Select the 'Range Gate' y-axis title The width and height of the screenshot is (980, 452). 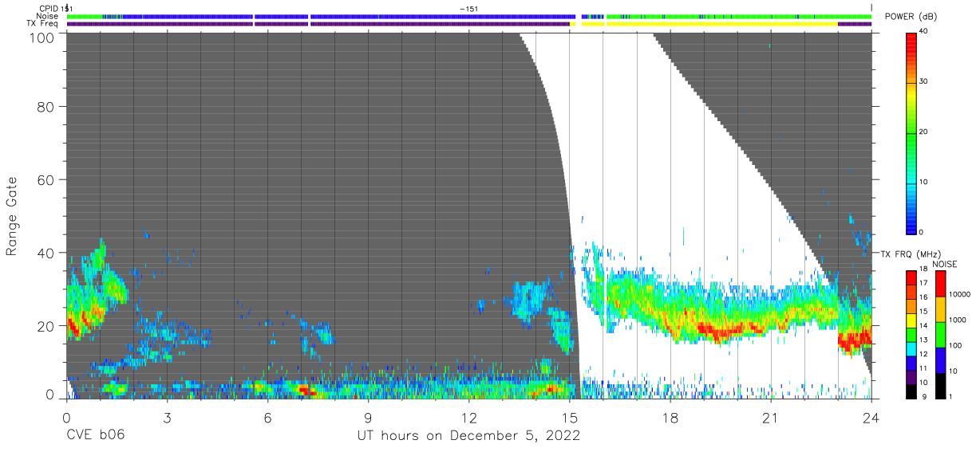(12, 217)
